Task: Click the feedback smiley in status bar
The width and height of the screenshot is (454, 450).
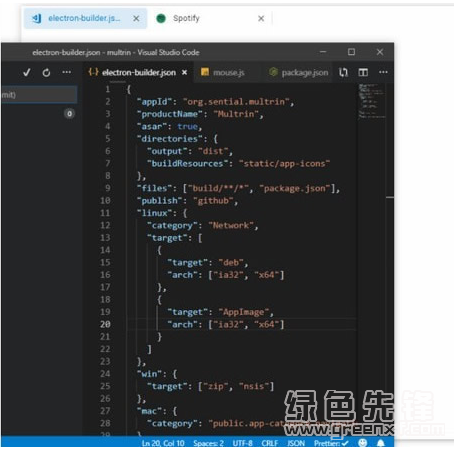Action: tap(363, 443)
